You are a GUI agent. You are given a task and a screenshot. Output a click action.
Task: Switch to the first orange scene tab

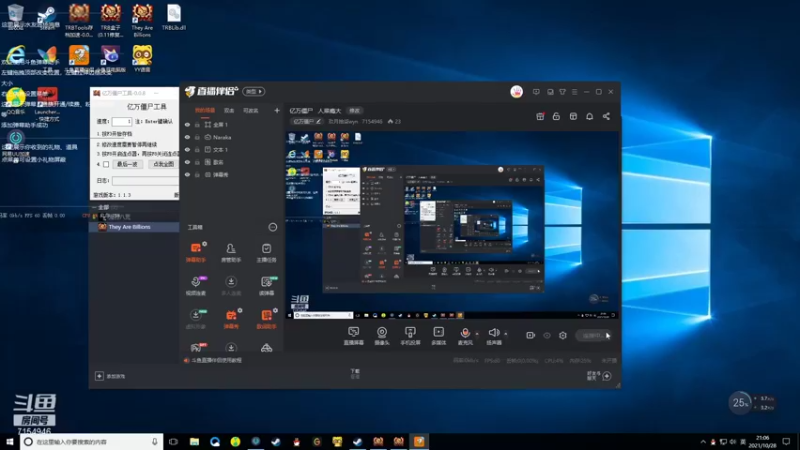205,111
